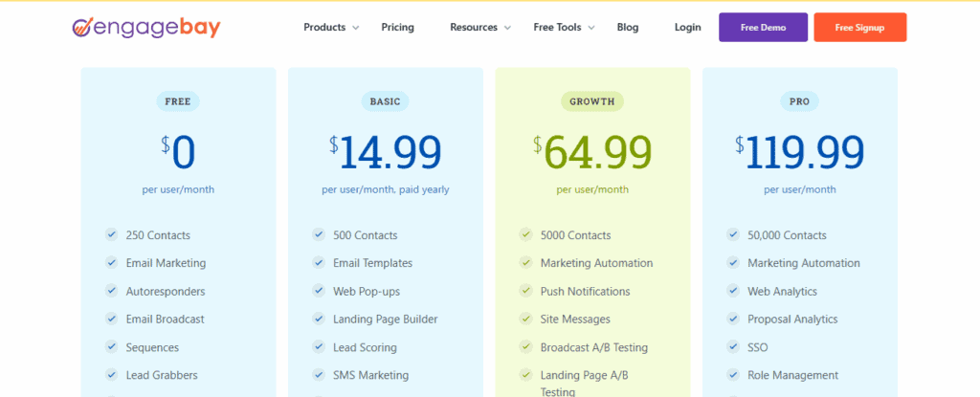980x397 pixels.
Task: Click the $64.99 price
Action: (x=591, y=152)
